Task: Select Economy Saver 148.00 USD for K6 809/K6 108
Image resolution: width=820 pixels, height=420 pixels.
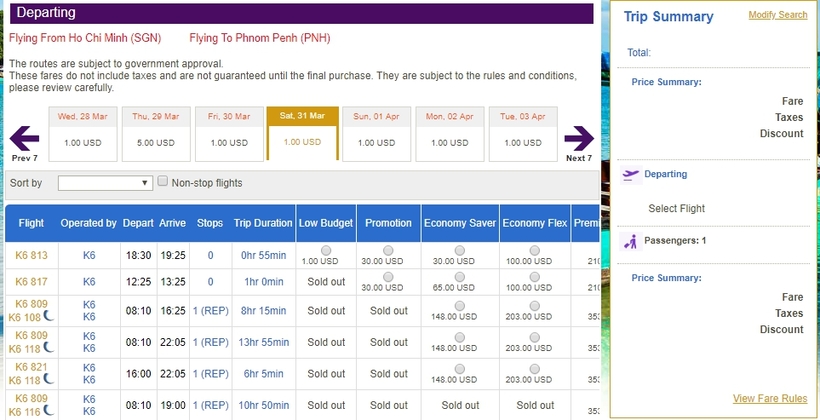Action: (x=459, y=305)
